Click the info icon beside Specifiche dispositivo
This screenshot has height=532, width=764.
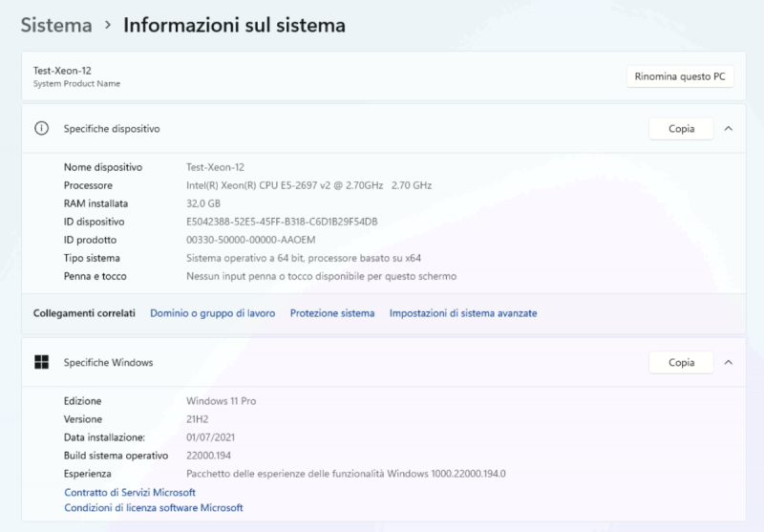click(41, 128)
